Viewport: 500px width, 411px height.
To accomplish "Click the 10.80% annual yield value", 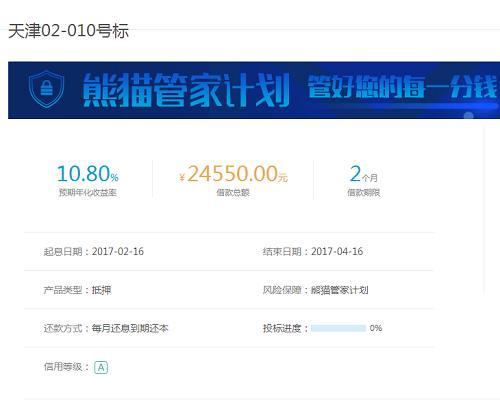I will [88, 174].
